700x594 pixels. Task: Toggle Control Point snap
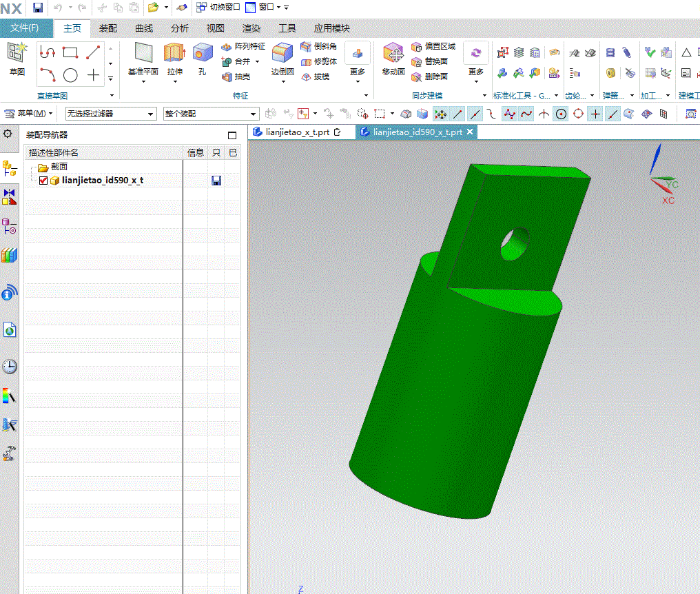click(491, 114)
